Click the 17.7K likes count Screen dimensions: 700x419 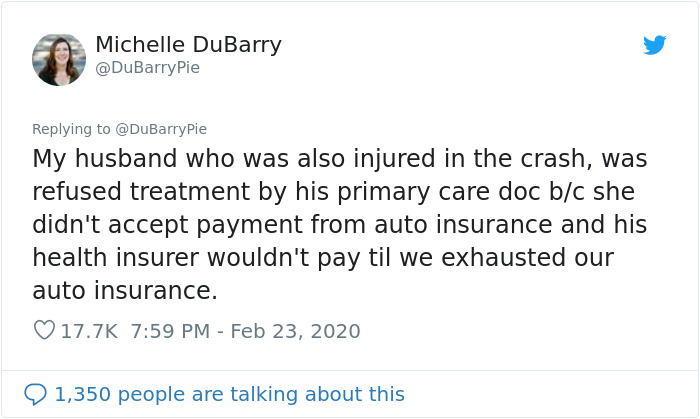(x=89, y=330)
